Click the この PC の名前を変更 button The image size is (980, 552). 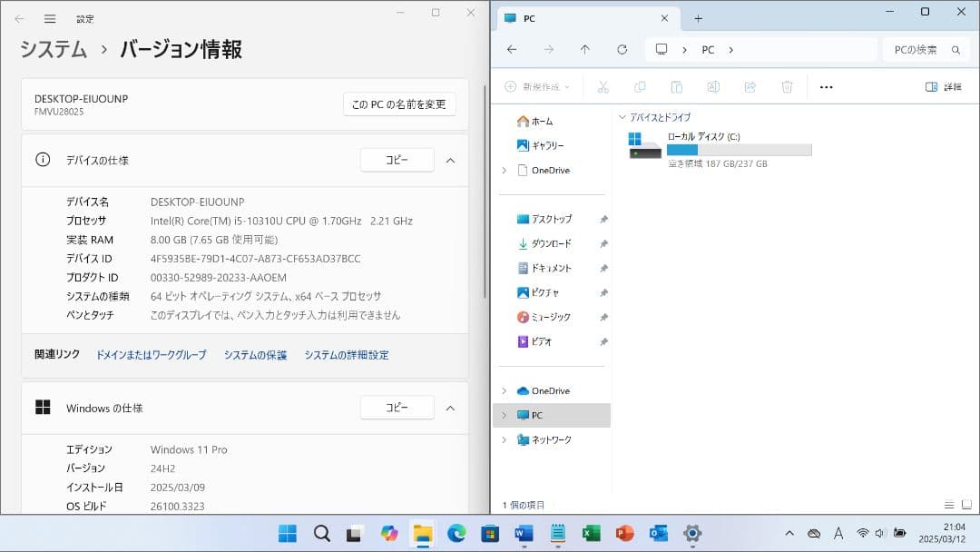397,103
